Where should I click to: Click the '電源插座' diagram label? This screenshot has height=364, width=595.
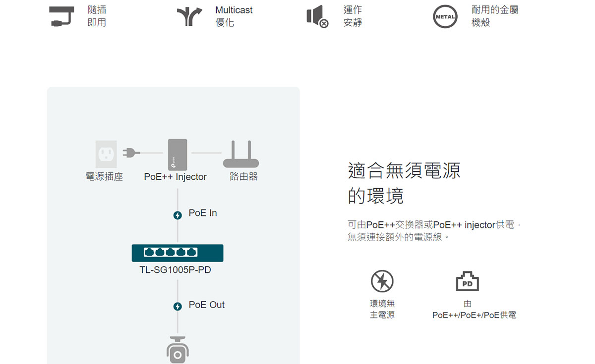coord(104,177)
